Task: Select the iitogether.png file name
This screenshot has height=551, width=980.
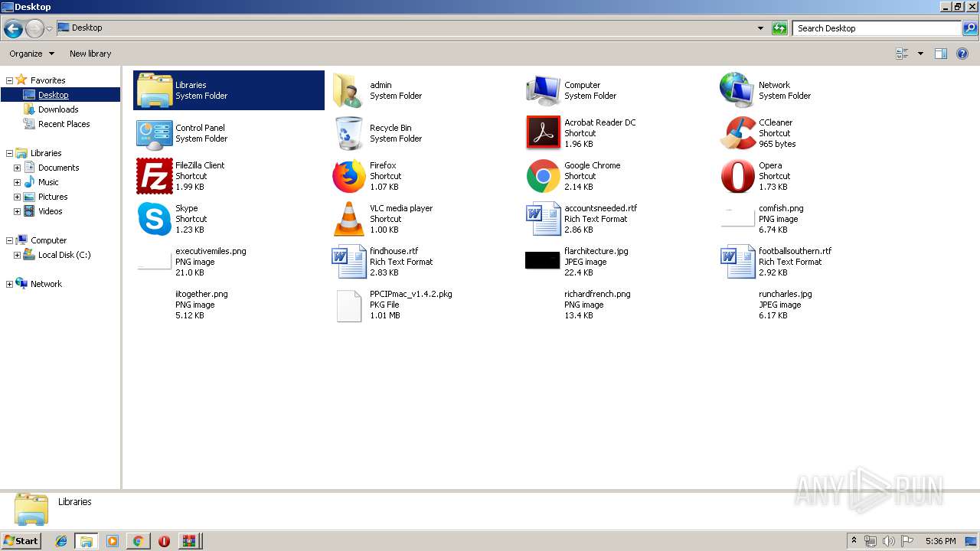Action: 201,294
